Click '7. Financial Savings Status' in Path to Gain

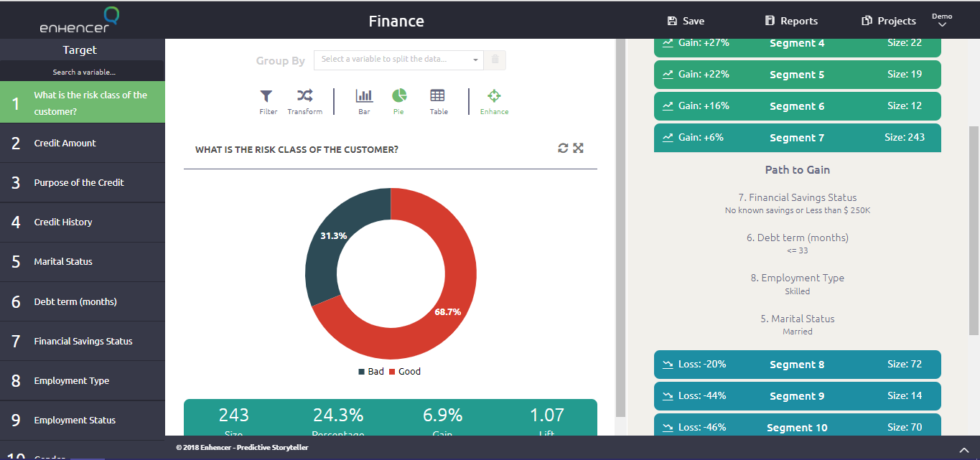click(x=797, y=197)
